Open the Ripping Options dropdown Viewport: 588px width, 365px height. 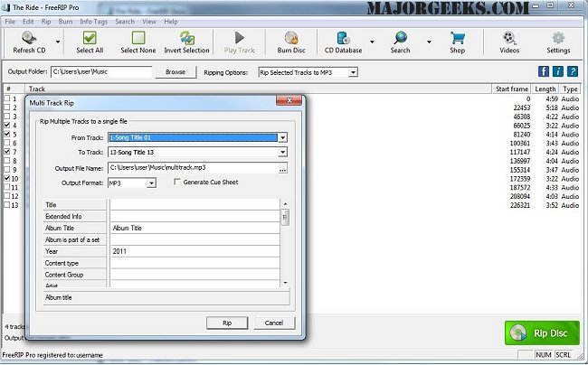(x=353, y=72)
